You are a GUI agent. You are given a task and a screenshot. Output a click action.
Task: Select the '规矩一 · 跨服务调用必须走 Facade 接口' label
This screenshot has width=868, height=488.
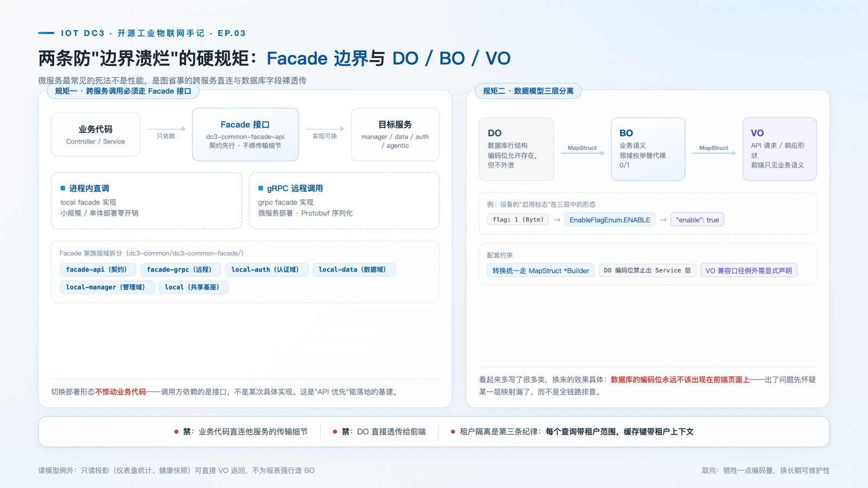point(123,91)
